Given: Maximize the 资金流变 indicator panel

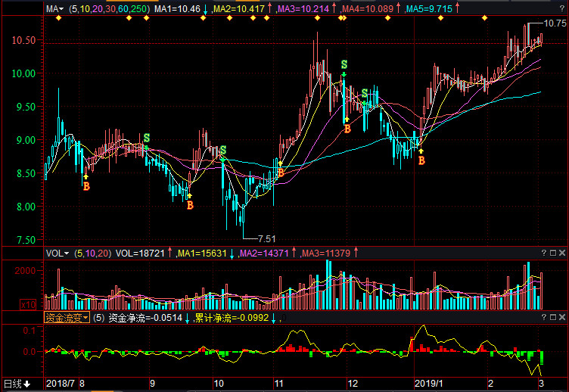Looking at the screenshot, I should [x=553, y=317].
